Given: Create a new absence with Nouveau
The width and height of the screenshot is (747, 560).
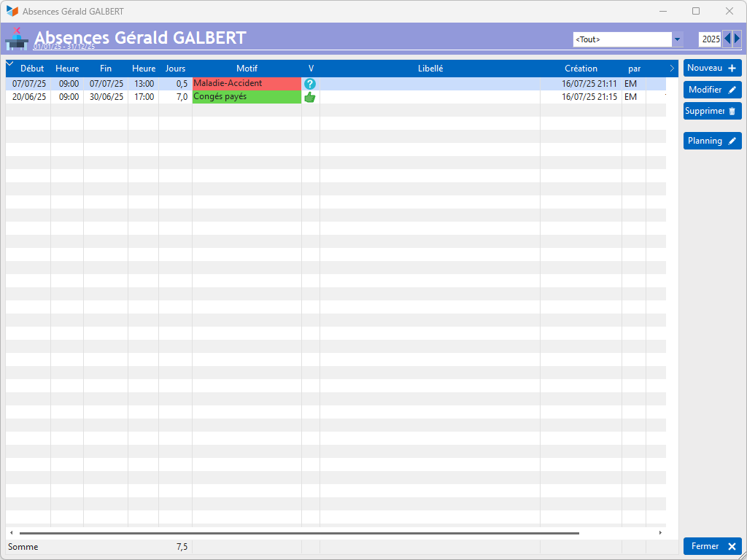Looking at the screenshot, I should coord(712,68).
